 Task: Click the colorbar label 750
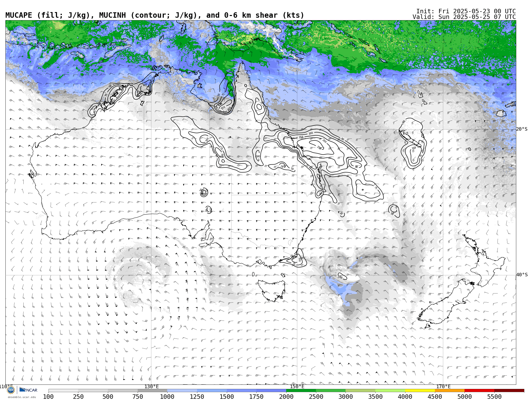(138, 397)
